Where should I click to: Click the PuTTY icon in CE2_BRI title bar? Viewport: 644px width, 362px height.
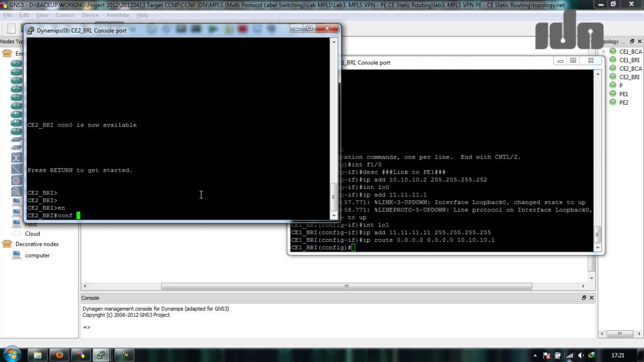(31, 30)
